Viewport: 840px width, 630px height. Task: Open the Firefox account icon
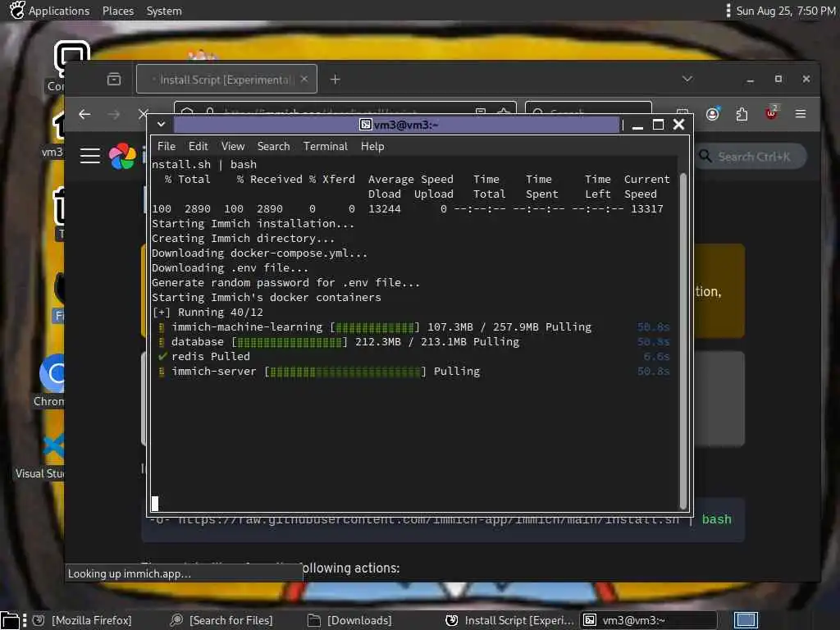(x=713, y=113)
